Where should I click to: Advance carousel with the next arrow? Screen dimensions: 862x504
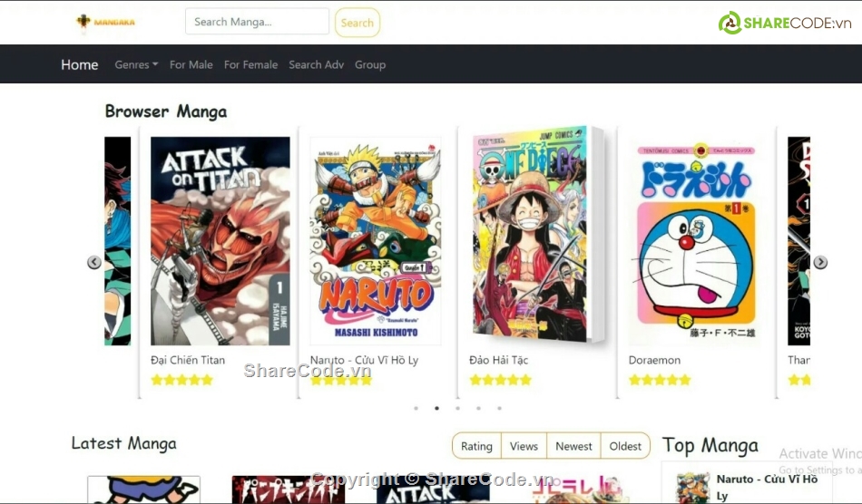tap(820, 263)
